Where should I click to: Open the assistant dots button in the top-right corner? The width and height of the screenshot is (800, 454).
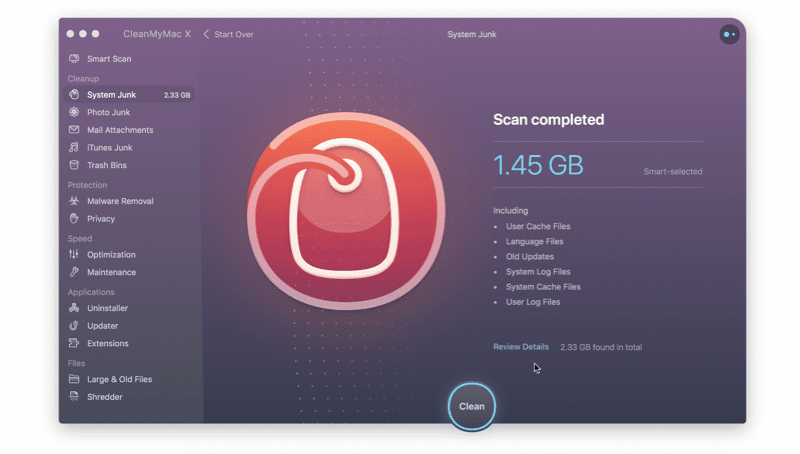729,34
